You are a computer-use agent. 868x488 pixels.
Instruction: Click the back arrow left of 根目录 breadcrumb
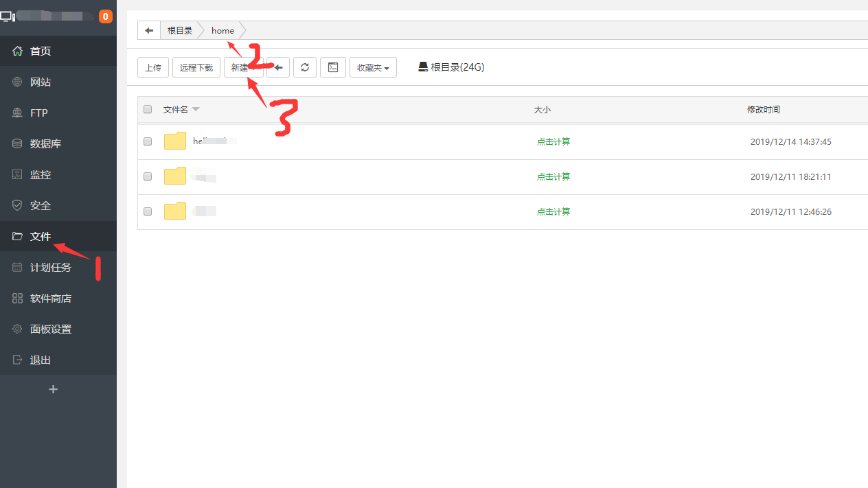pos(148,31)
